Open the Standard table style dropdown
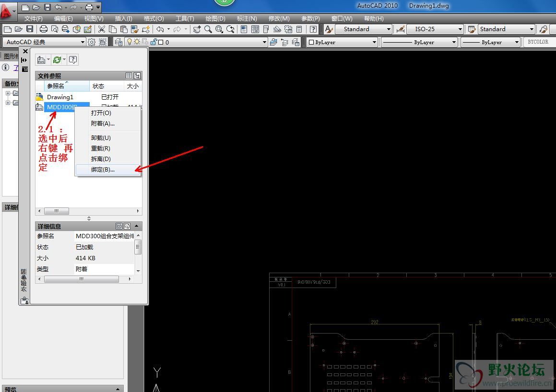 point(532,29)
